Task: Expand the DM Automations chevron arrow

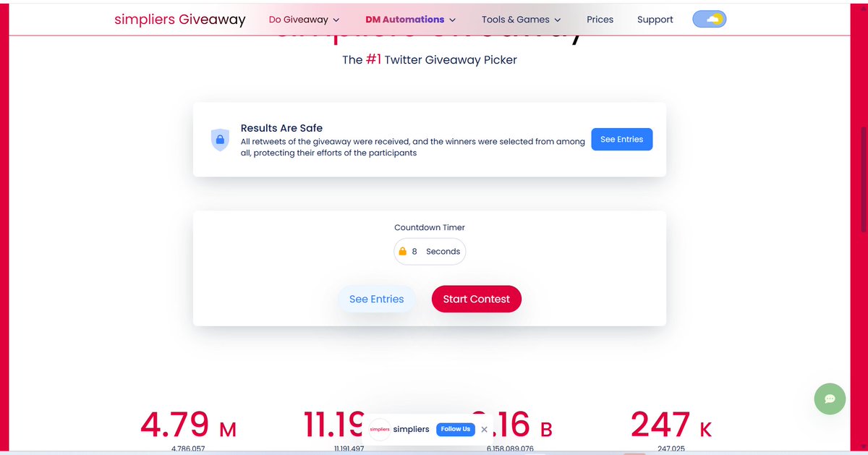Action: tap(452, 20)
